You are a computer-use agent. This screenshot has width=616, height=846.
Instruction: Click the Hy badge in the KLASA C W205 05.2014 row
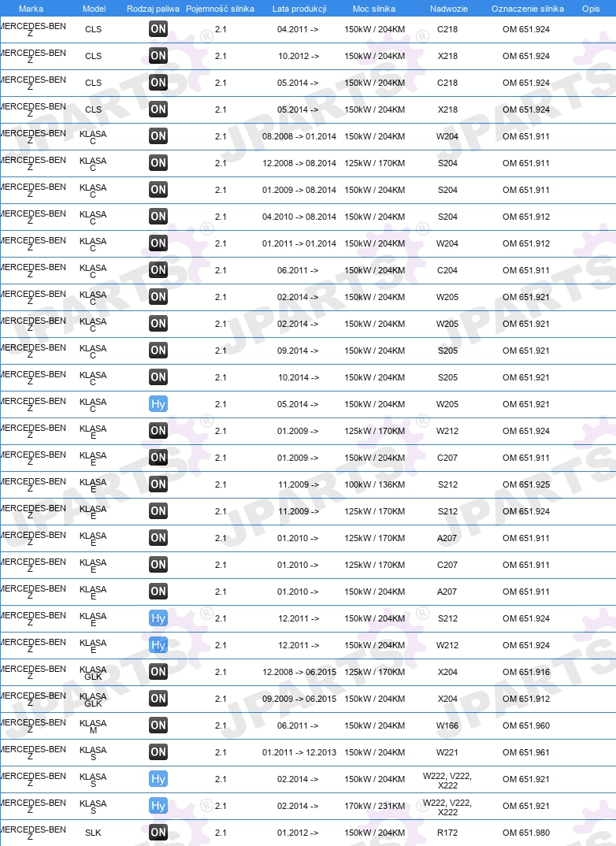coord(158,403)
